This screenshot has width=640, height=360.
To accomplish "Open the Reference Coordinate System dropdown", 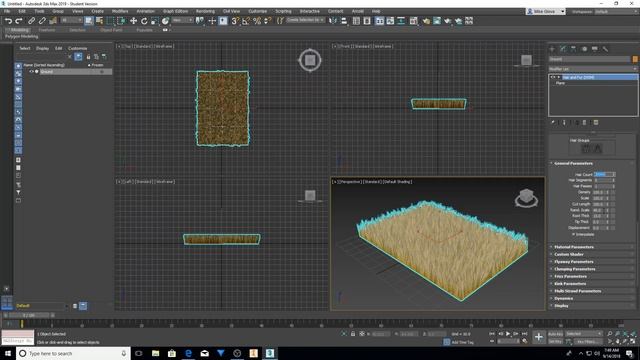I will (182, 20).
